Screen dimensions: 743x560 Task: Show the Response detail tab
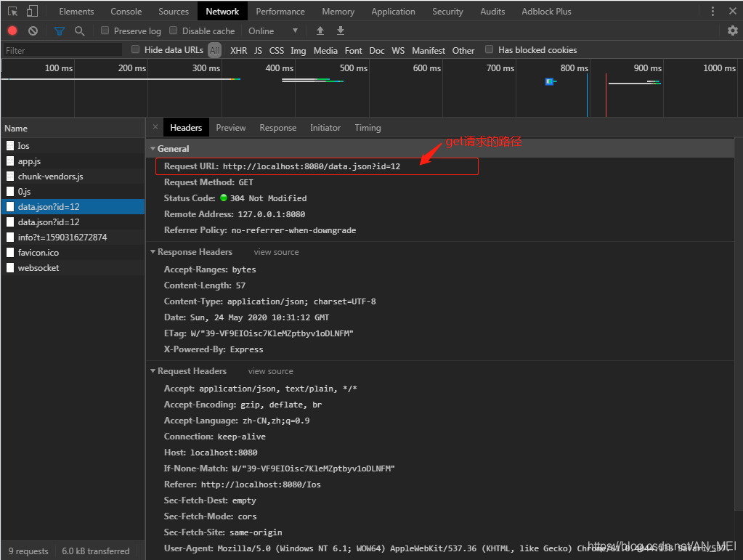(278, 127)
